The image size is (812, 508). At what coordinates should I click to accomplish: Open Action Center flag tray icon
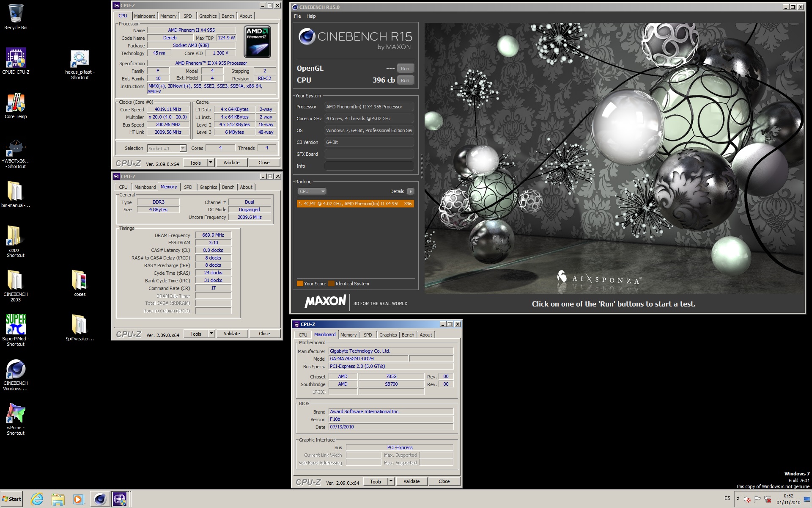click(757, 499)
